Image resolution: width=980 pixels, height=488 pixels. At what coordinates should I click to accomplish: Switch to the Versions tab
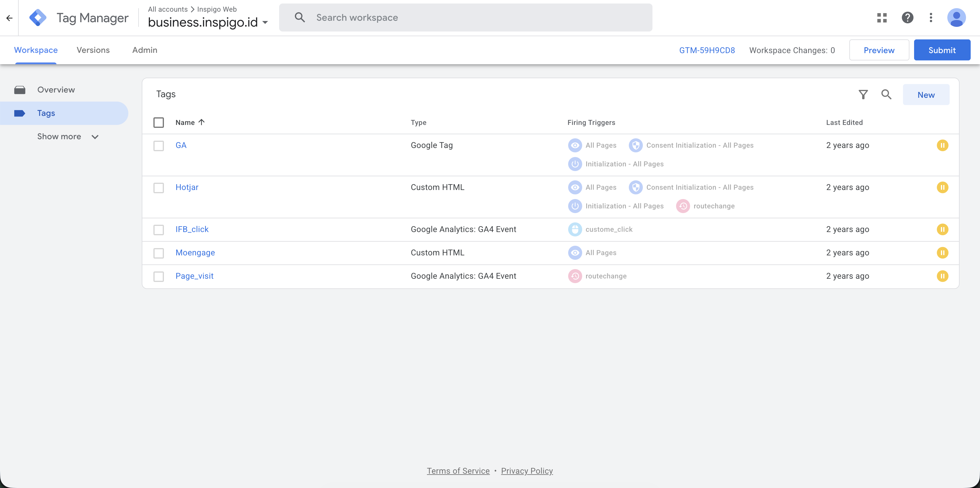93,50
